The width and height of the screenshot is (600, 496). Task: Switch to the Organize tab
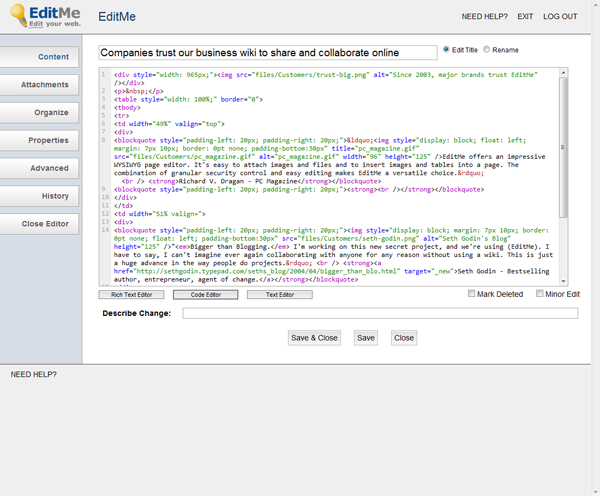coord(39,113)
